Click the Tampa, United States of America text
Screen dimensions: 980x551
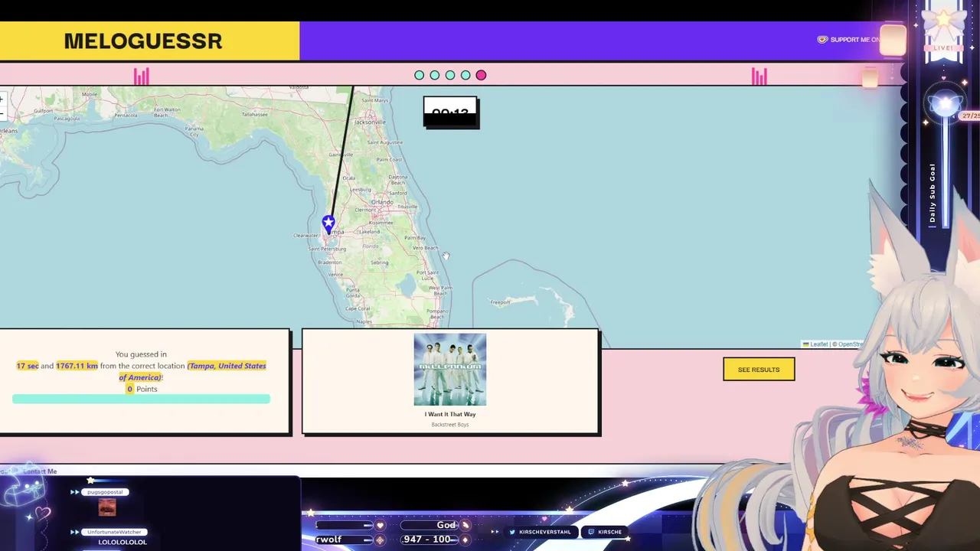[192, 371]
